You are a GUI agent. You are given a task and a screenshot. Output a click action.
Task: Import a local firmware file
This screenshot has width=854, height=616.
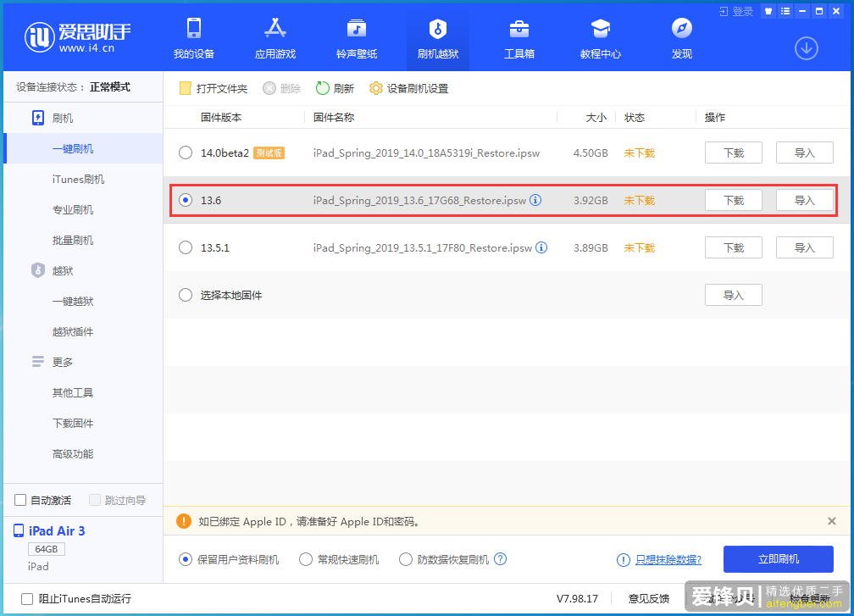point(733,295)
